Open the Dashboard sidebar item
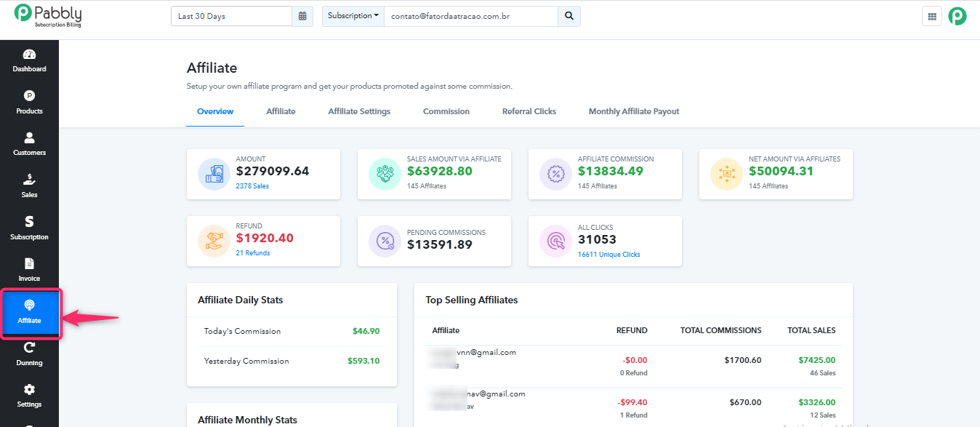Image resolution: width=980 pixels, height=427 pixels. point(29,60)
